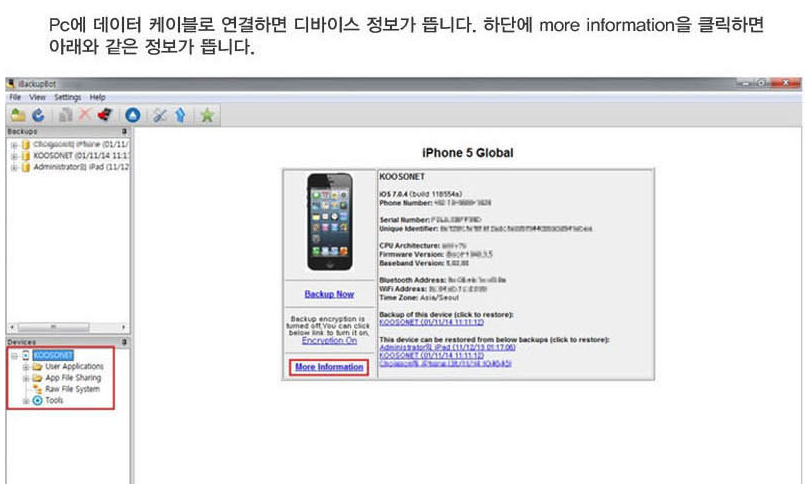Click the green star toolbar icon
Viewport: 808px width, 484px height.
click(x=207, y=115)
